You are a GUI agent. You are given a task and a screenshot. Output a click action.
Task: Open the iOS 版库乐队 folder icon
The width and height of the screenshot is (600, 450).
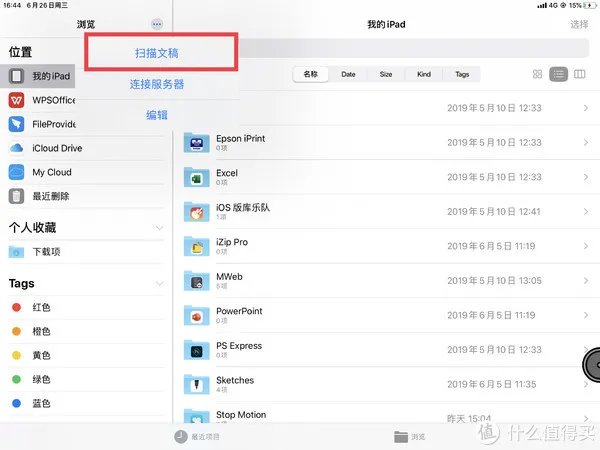[197, 212]
